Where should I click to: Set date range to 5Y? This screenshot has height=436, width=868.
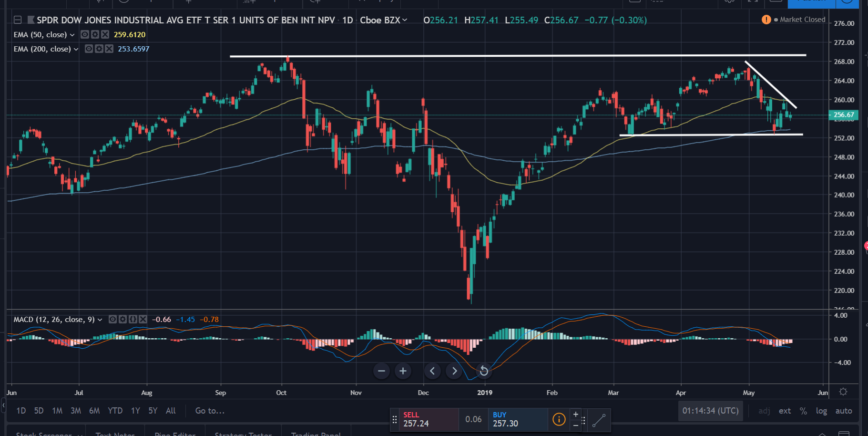(x=153, y=411)
